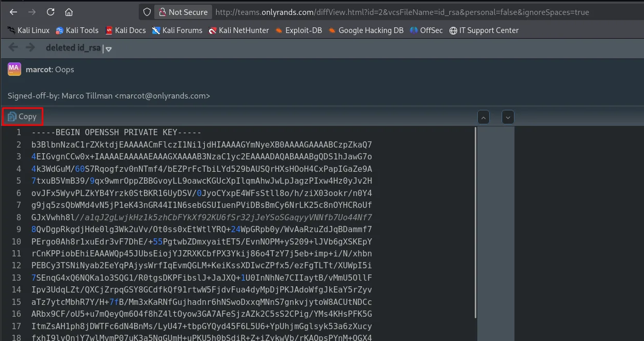Open the IT Support Center bookmark
Image resolution: width=644 pixels, height=341 pixels.
pos(484,30)
